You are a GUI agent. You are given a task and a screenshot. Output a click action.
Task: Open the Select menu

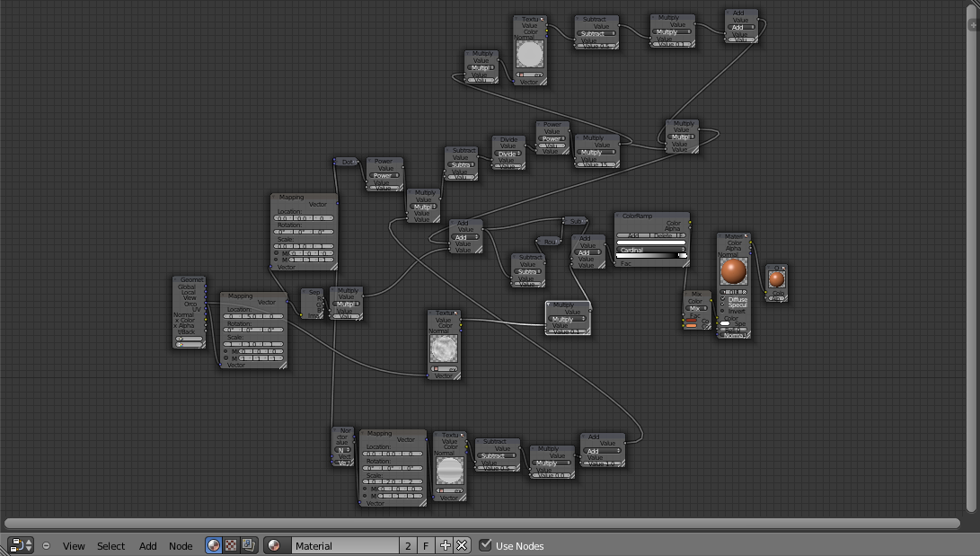[110, 545]
